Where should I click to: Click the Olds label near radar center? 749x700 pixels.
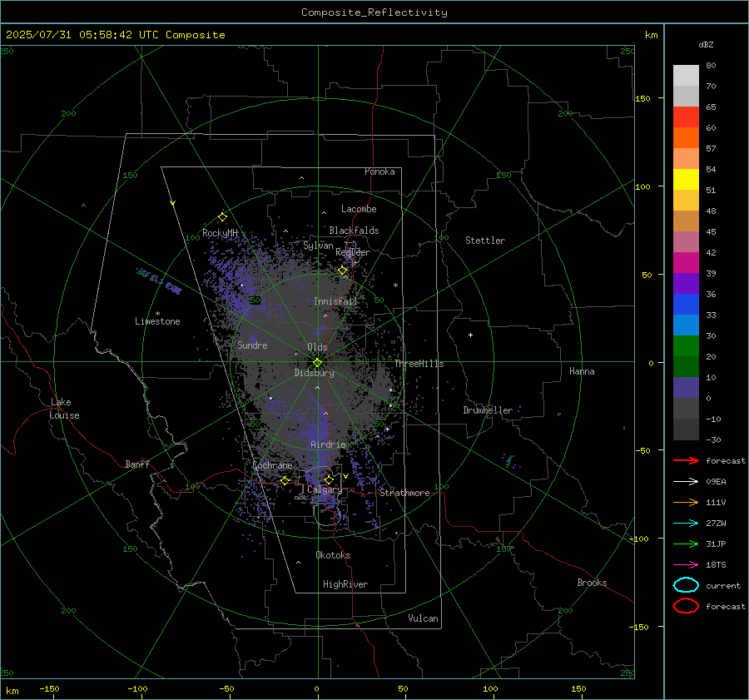coord(317,347)
